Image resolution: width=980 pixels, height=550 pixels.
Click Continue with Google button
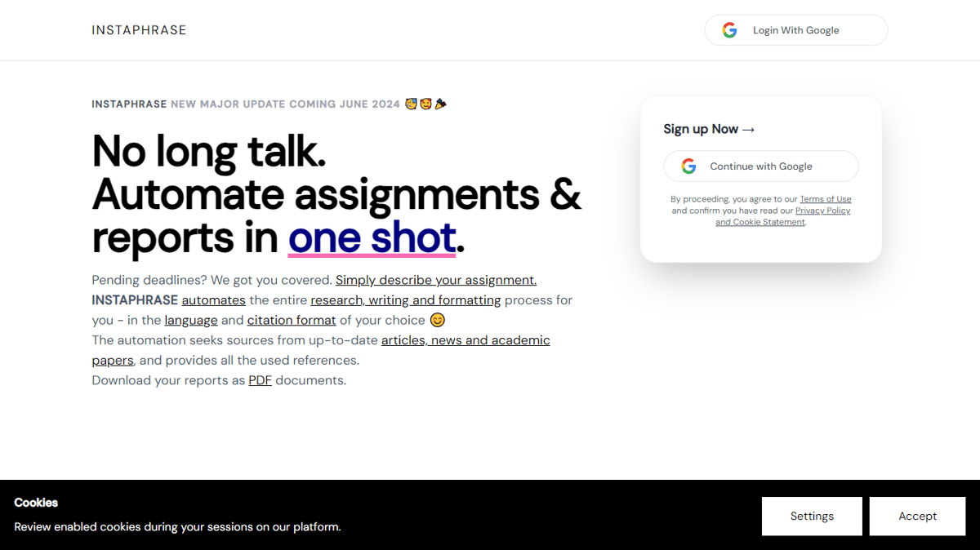tap(760, 166)
